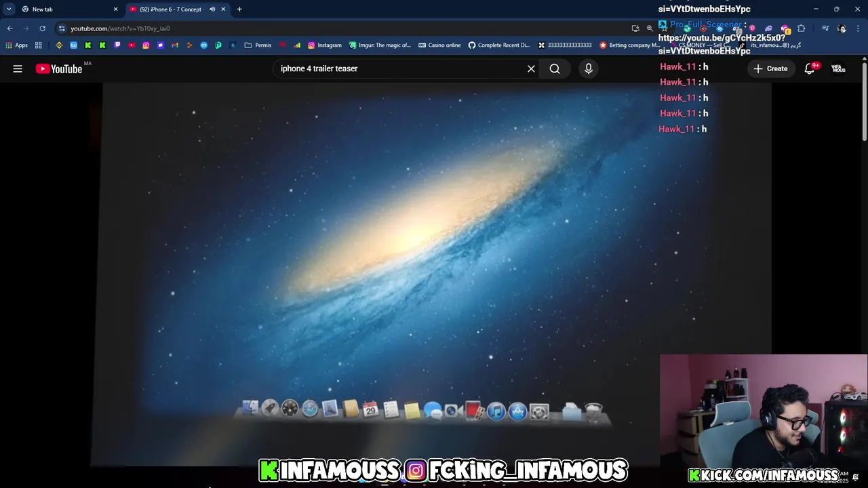The width and height of the screenshot is (868, 488).
Task: Close the iPhone 6 - 7 Concept tab
Action: coord(223,9)
